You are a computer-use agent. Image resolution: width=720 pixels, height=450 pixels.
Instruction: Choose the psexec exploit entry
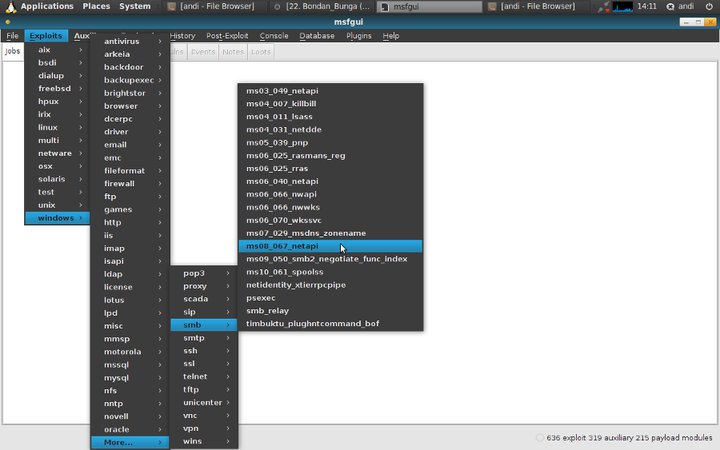pyautogui.click(x=261, y=298)
